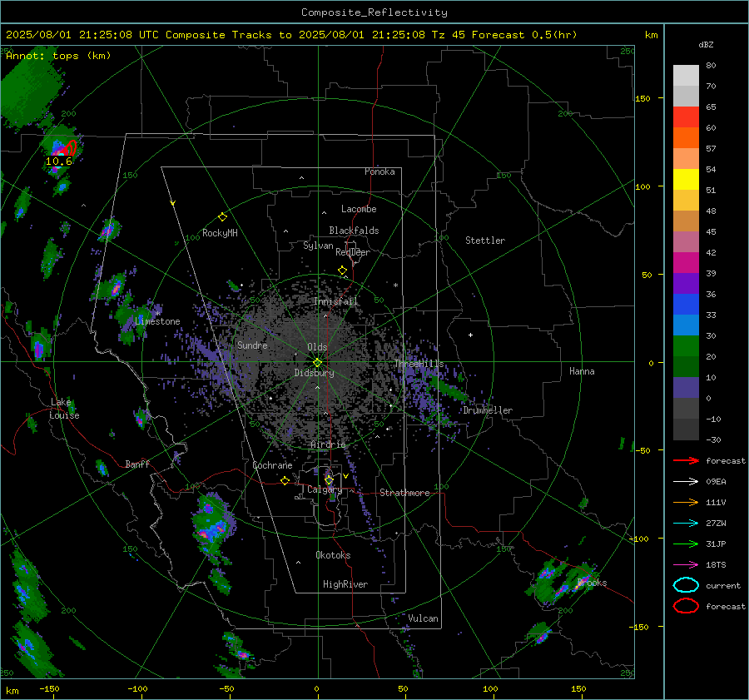This screenshot has height=700, width=749.
Task: Select the yellow diamond marker near RedDeer
Action: pyautogui.click(x=342, y=271)
